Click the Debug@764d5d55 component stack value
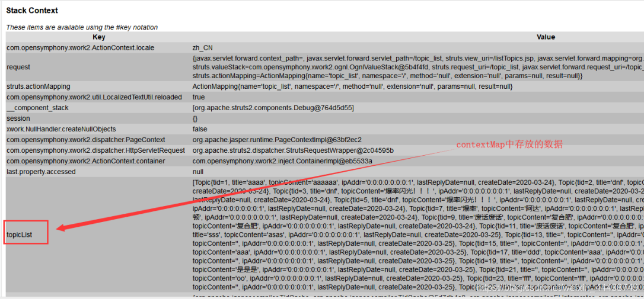Screen dimensions: 644x299 pyautogui.click(x=273, y=108)
